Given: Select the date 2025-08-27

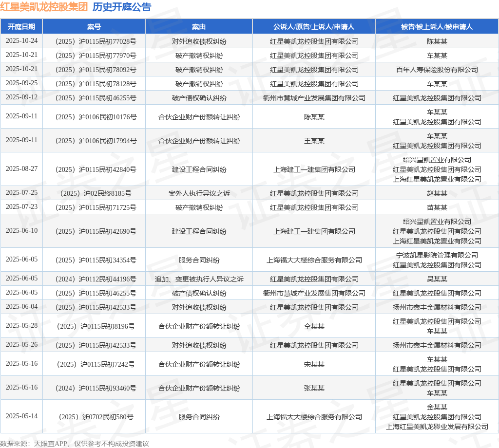Looking at the screenshot, I should [x=21, y=169].
